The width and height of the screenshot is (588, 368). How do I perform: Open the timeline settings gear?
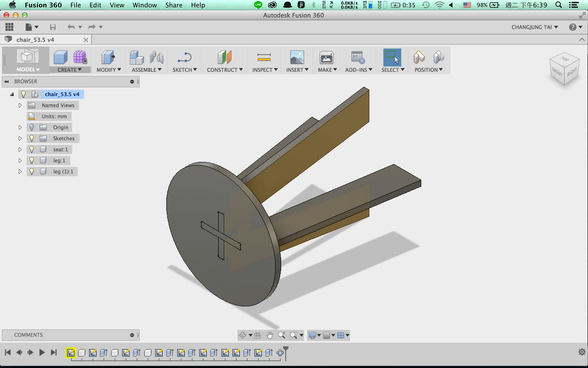(x=582, y=352)
